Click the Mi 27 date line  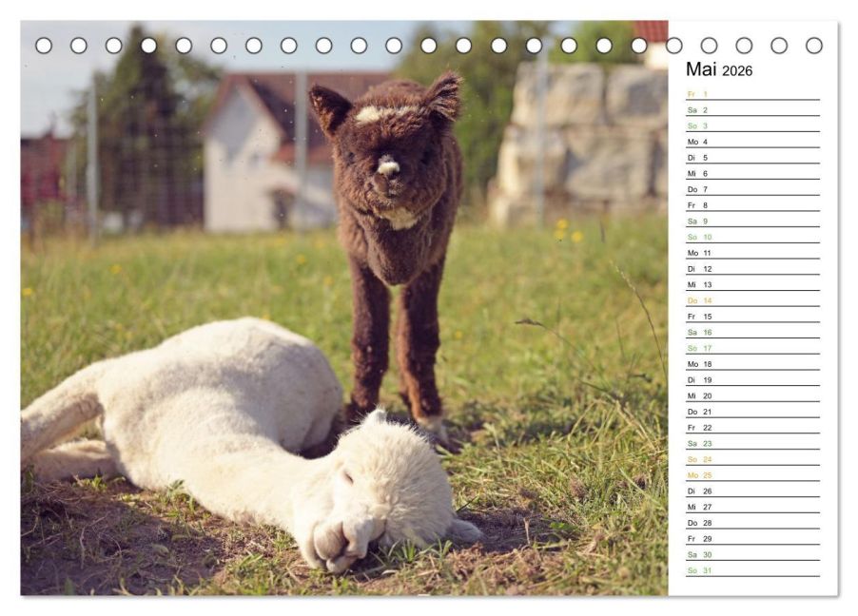751,507
